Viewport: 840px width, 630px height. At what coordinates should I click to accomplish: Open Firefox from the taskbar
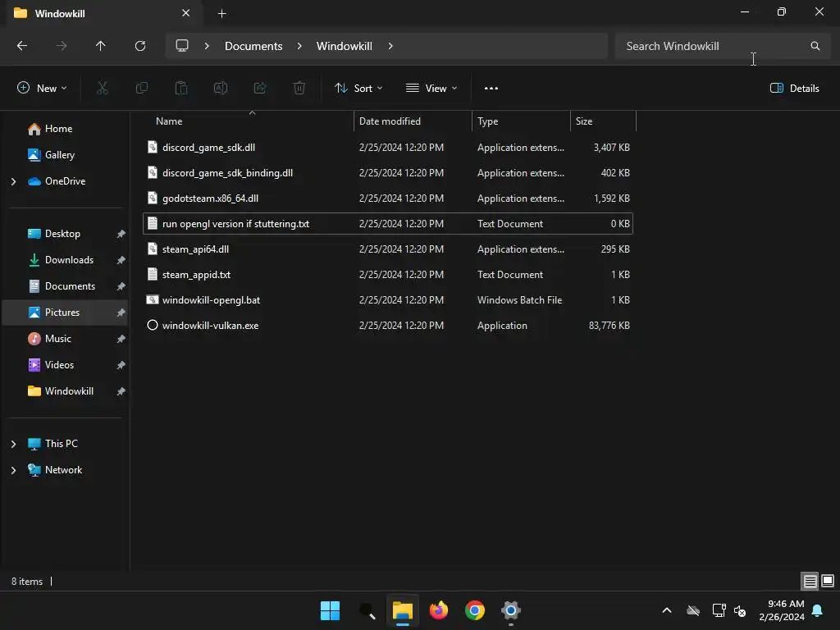click(x=439, y=610)
